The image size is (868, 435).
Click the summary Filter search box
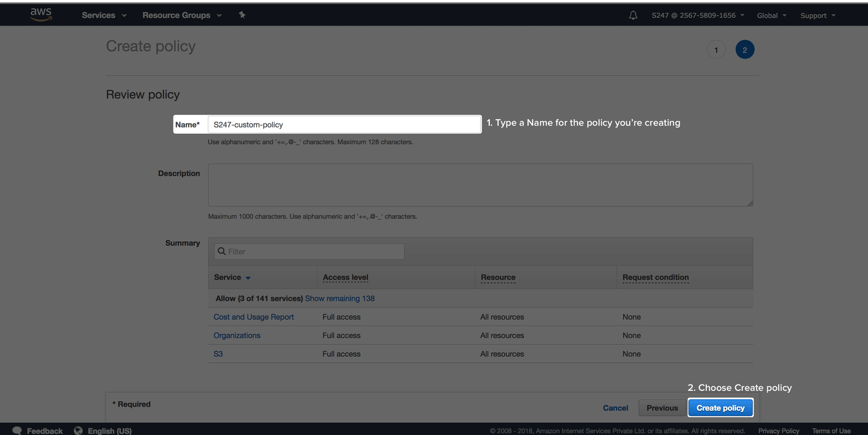(x=309, y=251)
